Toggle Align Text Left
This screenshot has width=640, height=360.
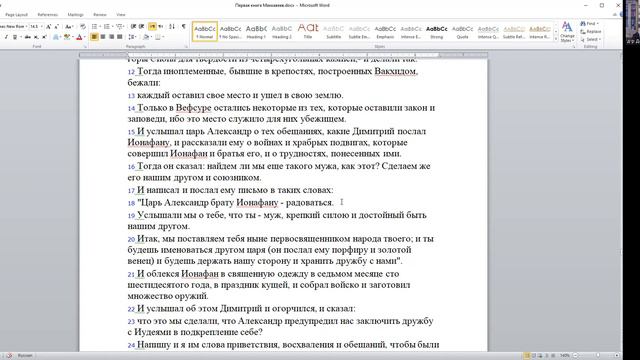click(94, 37)
